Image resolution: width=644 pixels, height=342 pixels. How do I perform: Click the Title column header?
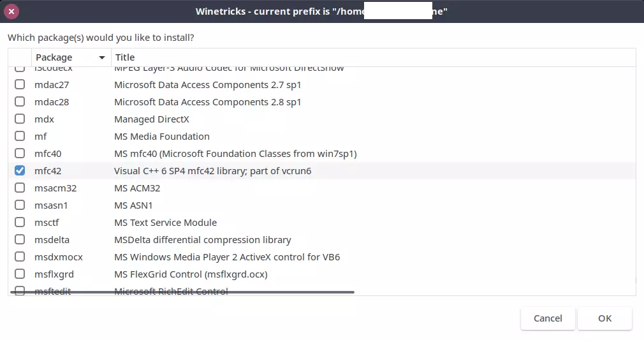[x=374, y=57]
